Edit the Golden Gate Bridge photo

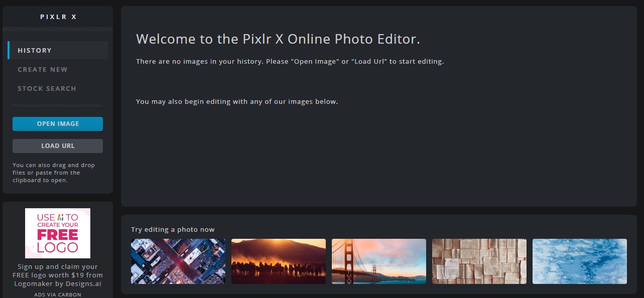[379, 261]
